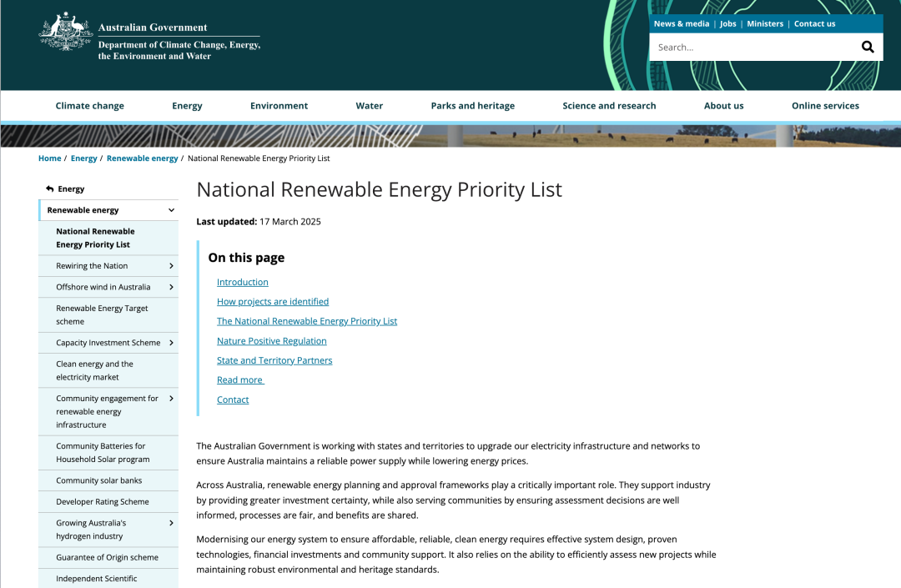
Task: Expand the Capacity Investment Scheme chevron
Action: pyautogui.click(x=171, y=343)
